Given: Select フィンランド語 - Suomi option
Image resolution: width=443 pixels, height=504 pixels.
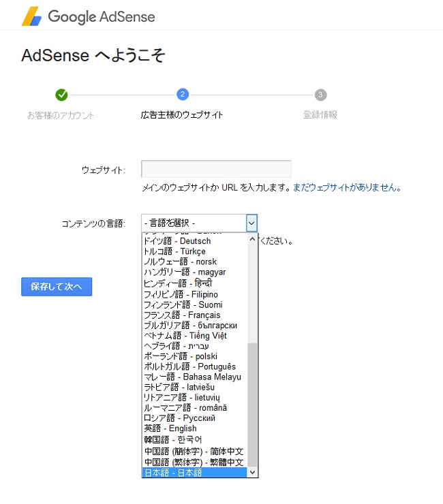Looking at the screenshot, I should pyautogui.click(x=195, y=304).
